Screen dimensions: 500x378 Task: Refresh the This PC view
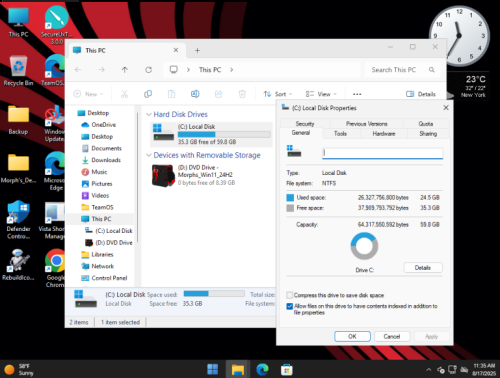coord(148,70)
